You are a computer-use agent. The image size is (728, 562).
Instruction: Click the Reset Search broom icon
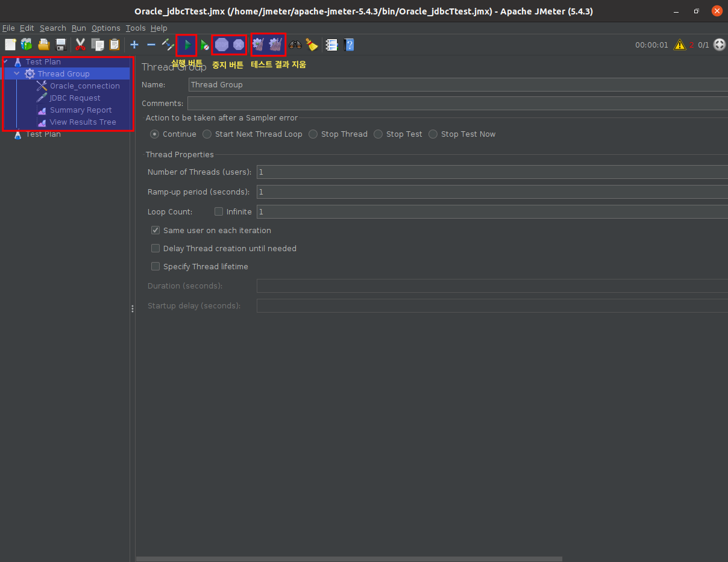(312, 44)
